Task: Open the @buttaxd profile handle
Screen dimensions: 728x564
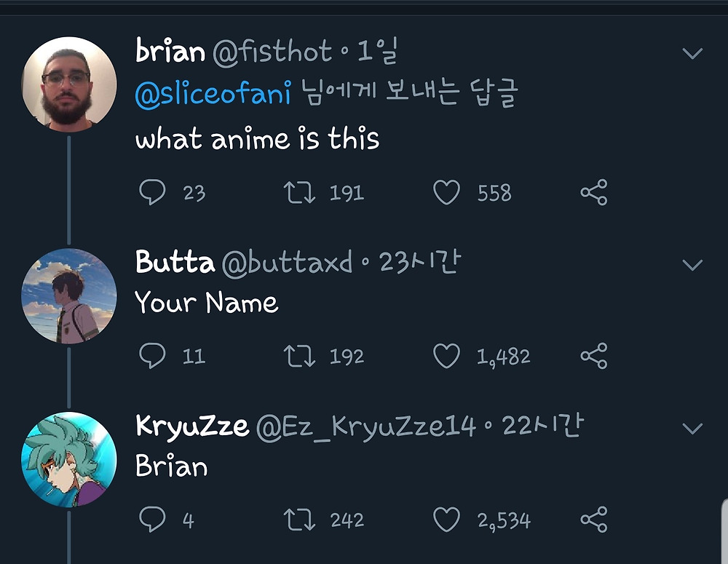Action: 286,263
